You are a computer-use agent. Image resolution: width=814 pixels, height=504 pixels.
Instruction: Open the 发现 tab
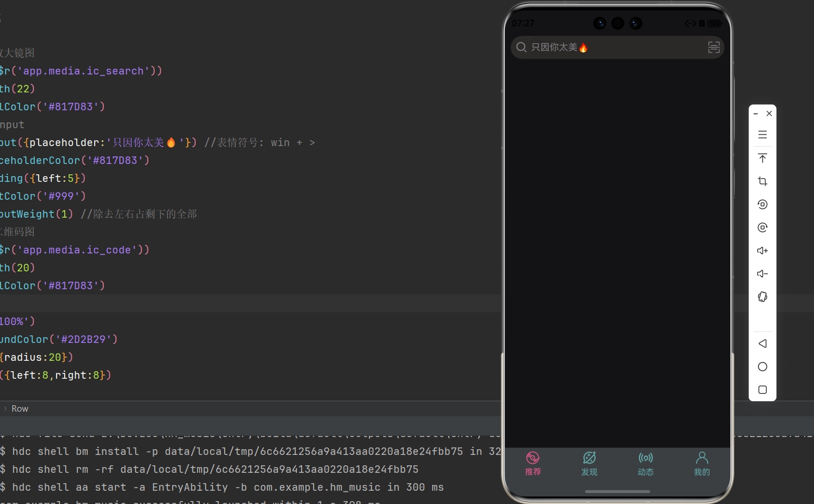pyautogui.click(x=589, y=464)
